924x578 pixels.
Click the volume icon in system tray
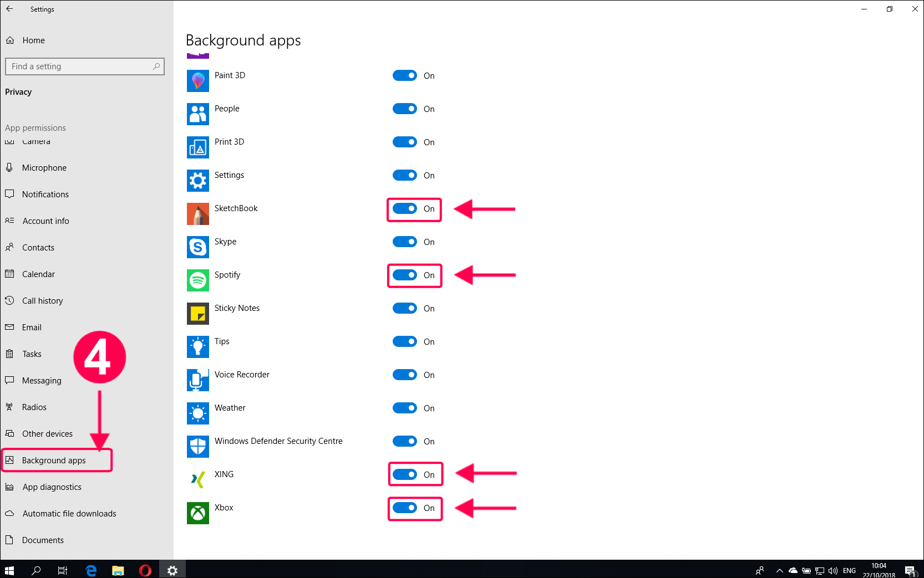pyautogui.click(x=833, y=571)
